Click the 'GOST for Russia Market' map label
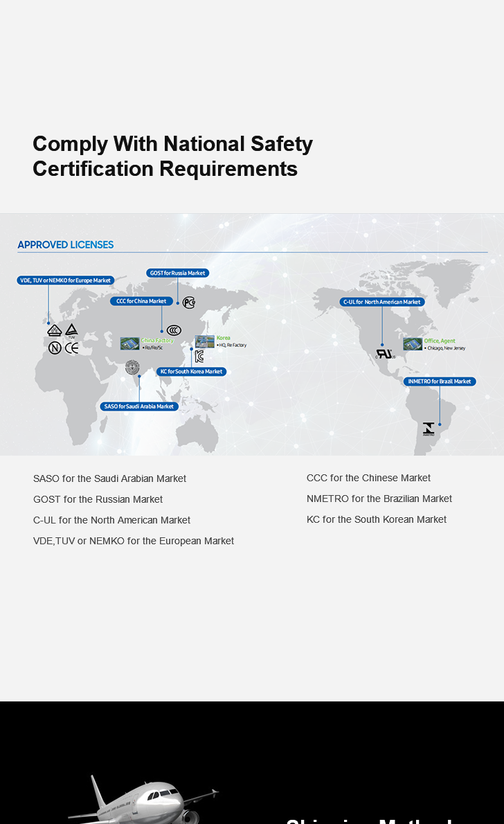The image size is (504, 824). [178, 273]
